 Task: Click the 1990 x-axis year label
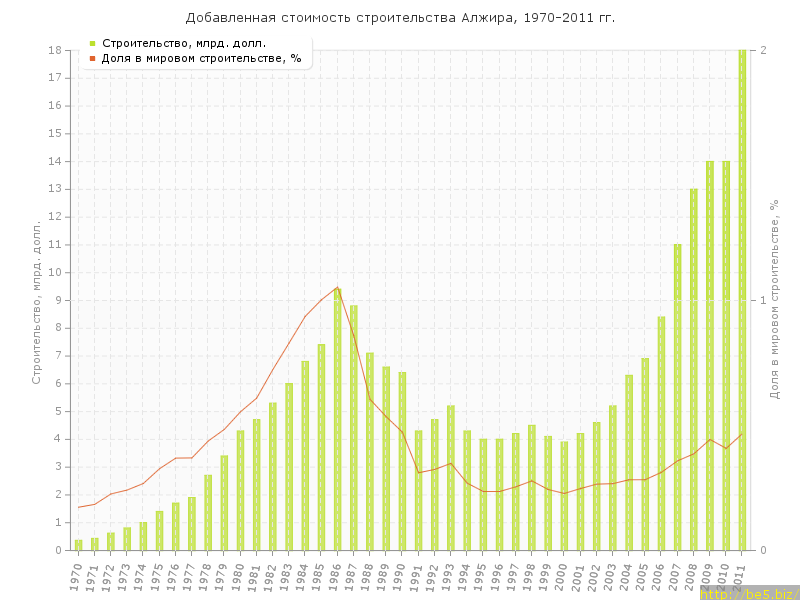coord(400,577)
